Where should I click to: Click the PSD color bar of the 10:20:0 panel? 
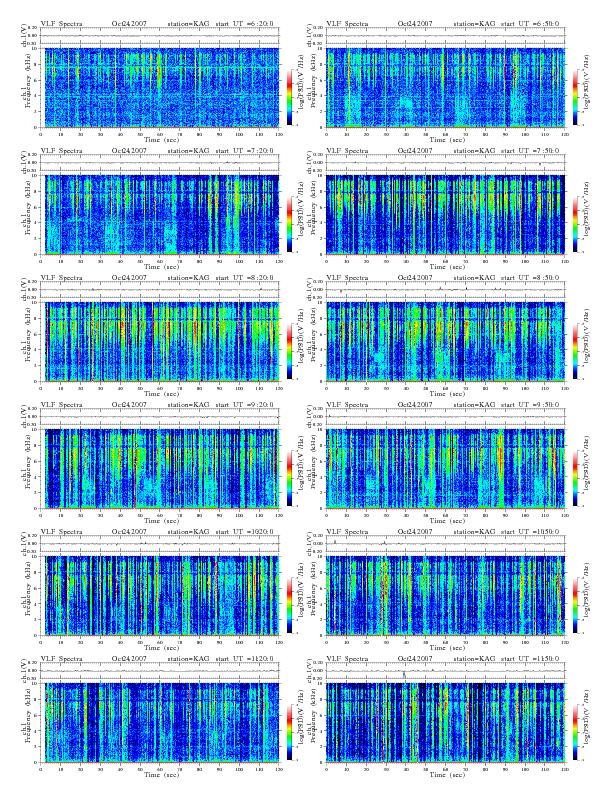point(289,605)
